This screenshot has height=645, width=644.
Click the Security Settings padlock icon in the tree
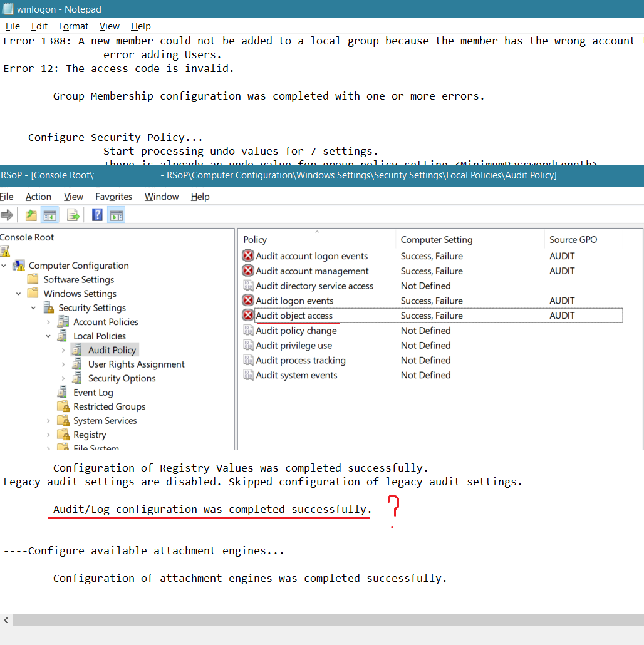49,307
